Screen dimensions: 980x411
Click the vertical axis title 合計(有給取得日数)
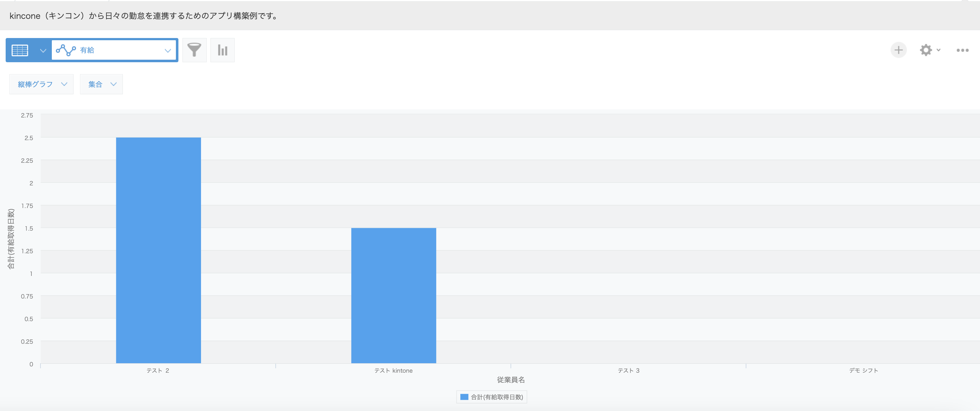click(x=11, y=238)
